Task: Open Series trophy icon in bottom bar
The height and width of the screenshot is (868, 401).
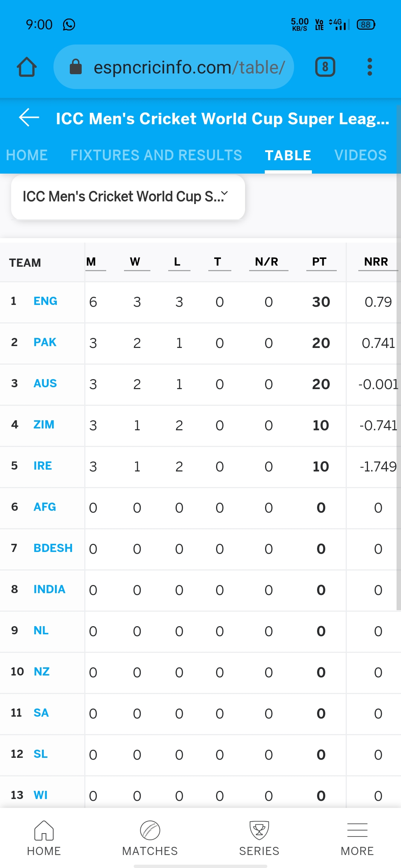Action: tap(259, 838)
